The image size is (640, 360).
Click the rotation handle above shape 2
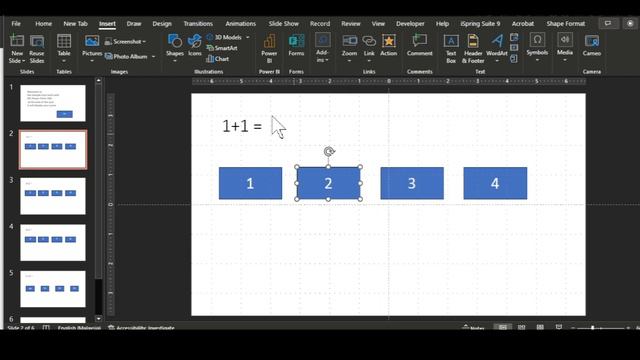click(329, 151)
